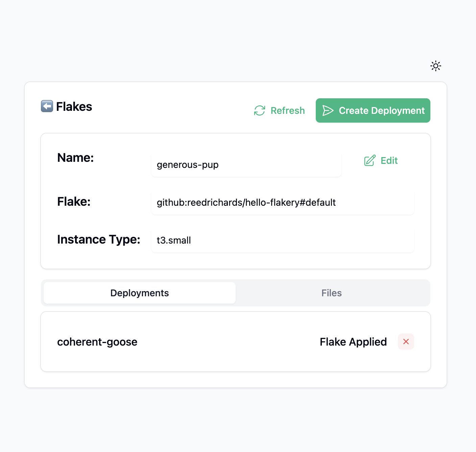Toggle the light/dark theme sun icon
This screenshot has width=476, height=452.
pos(435,66)
